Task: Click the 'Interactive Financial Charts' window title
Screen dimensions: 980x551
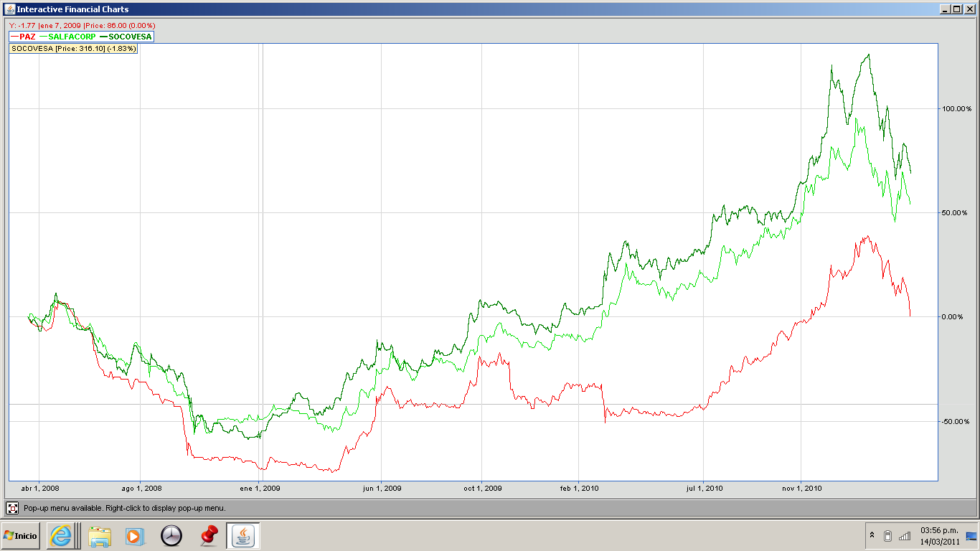Action: pos(73,9)
